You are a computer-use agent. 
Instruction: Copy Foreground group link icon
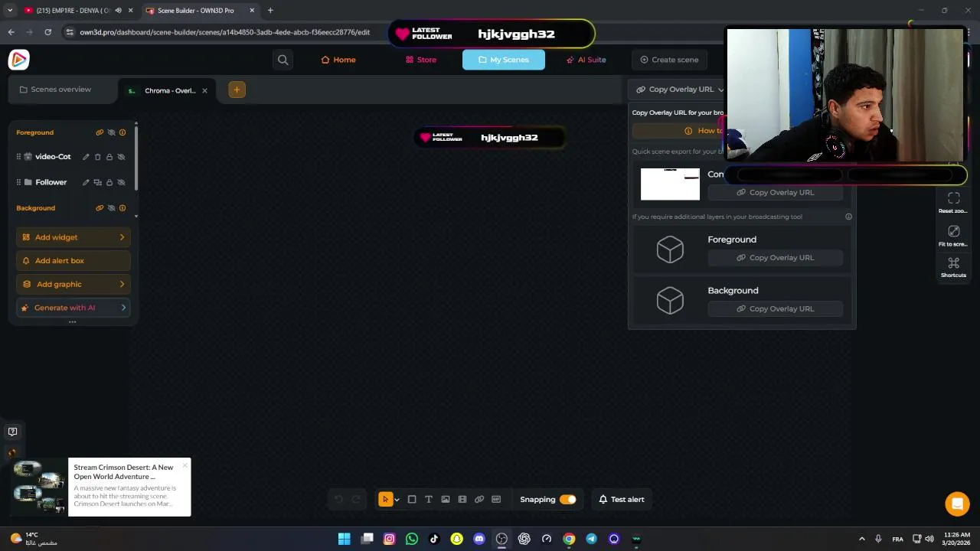click(100, 132)
